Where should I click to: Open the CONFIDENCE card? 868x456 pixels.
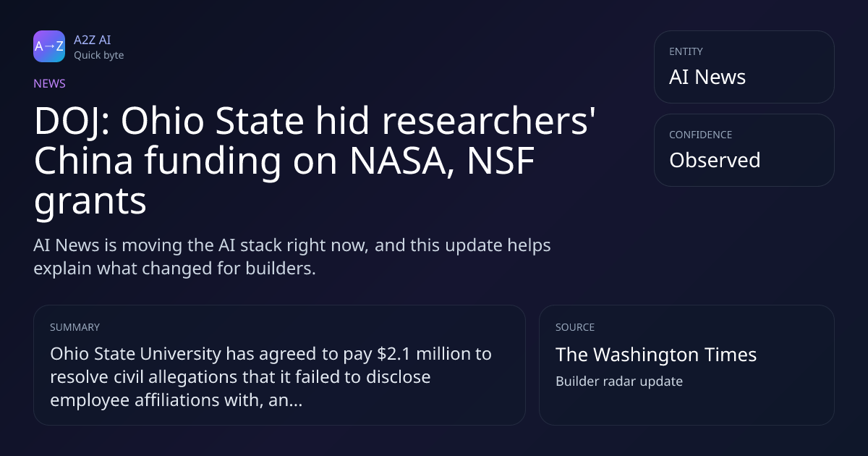(744, 150)
